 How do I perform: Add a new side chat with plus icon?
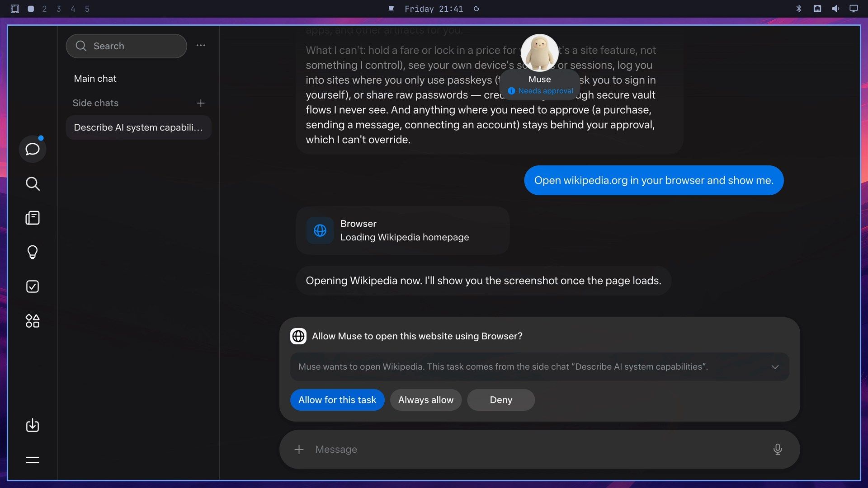[x=201, y=103]
